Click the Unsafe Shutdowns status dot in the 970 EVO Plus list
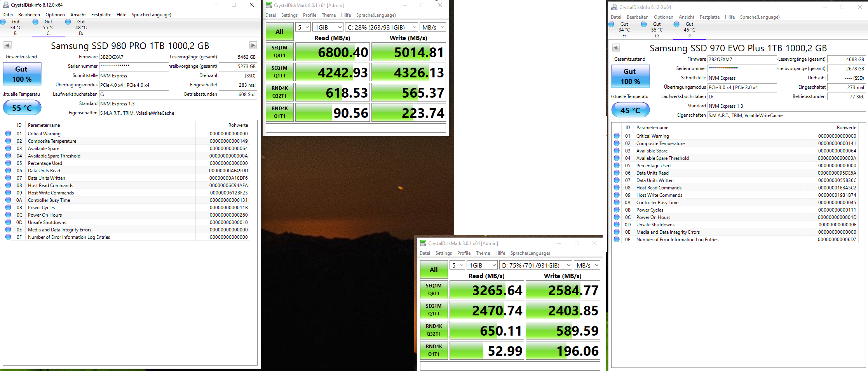Viewport: 868px width, 371px height. [617, 224]
